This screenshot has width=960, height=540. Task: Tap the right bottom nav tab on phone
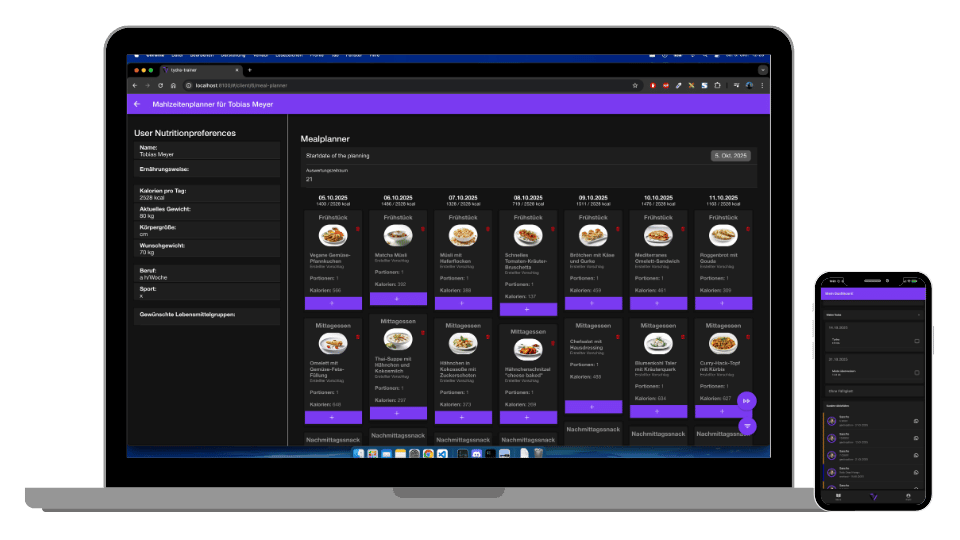pyautogui.click(x=908, y=497)
